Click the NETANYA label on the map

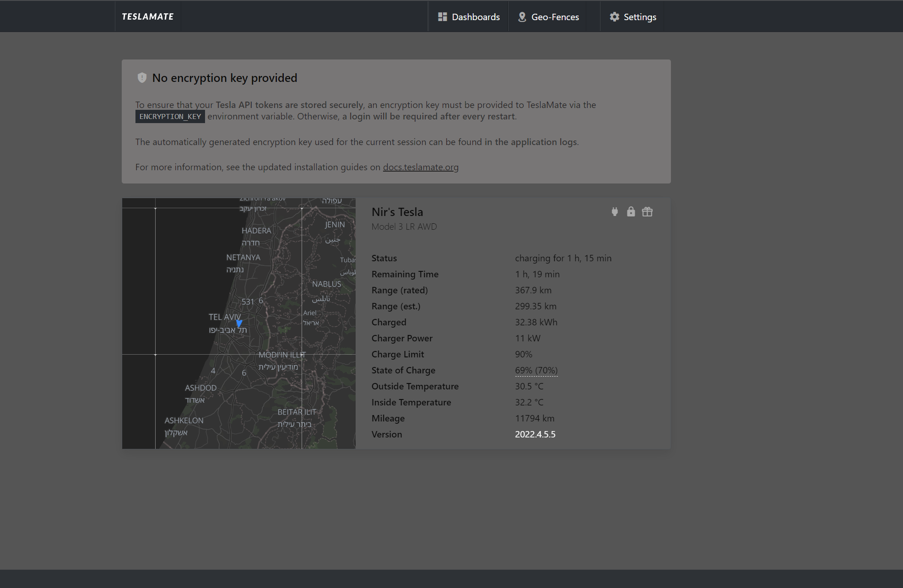[243, 258]
